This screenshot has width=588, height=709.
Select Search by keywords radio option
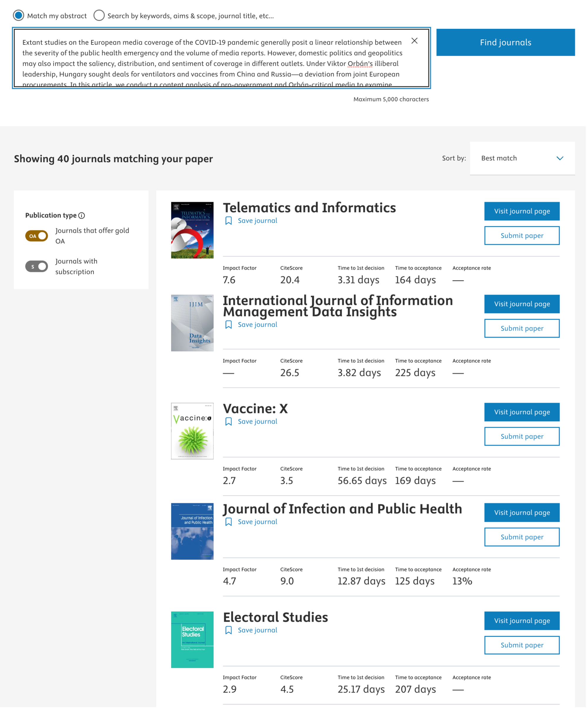coord(99,16)
